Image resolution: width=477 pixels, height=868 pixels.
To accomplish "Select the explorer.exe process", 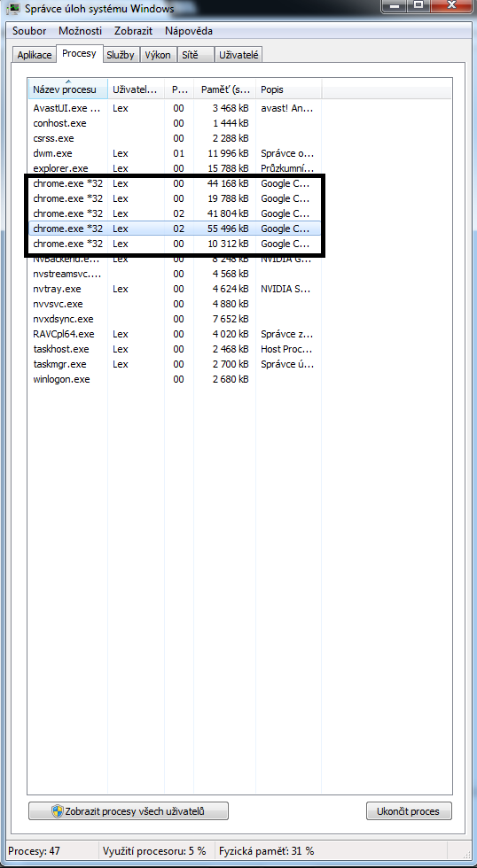I will [x=175, y=168].
